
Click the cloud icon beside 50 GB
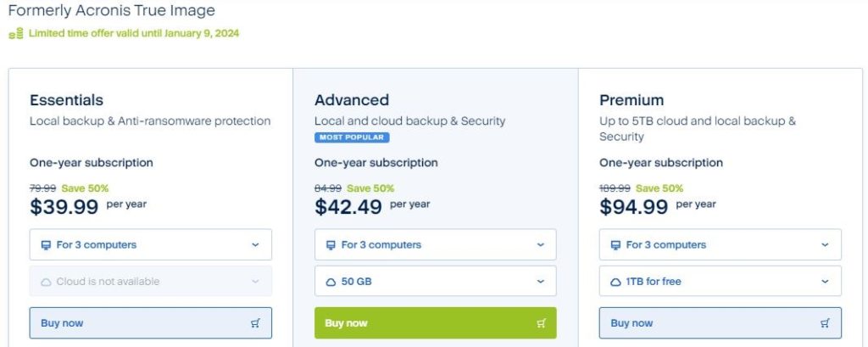[x=331, y=283]
